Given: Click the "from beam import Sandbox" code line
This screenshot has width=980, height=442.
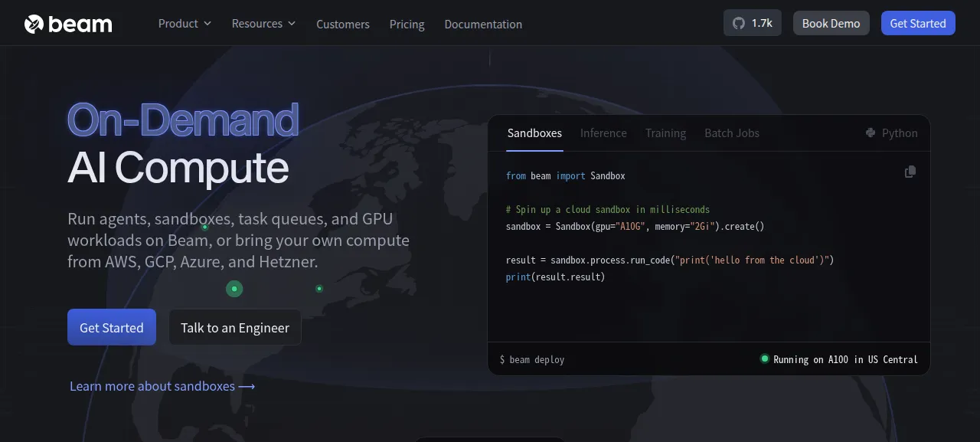Looking at the screenshot, I should coord(566,176).
